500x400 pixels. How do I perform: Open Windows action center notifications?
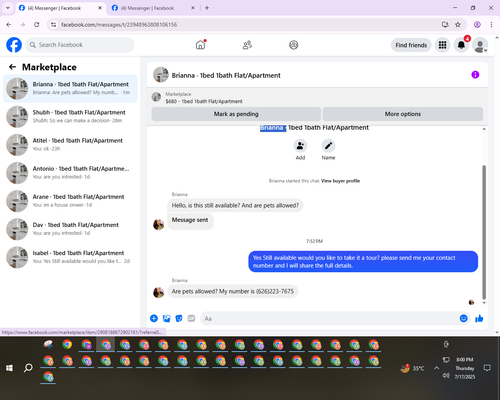tap(487, 368)
